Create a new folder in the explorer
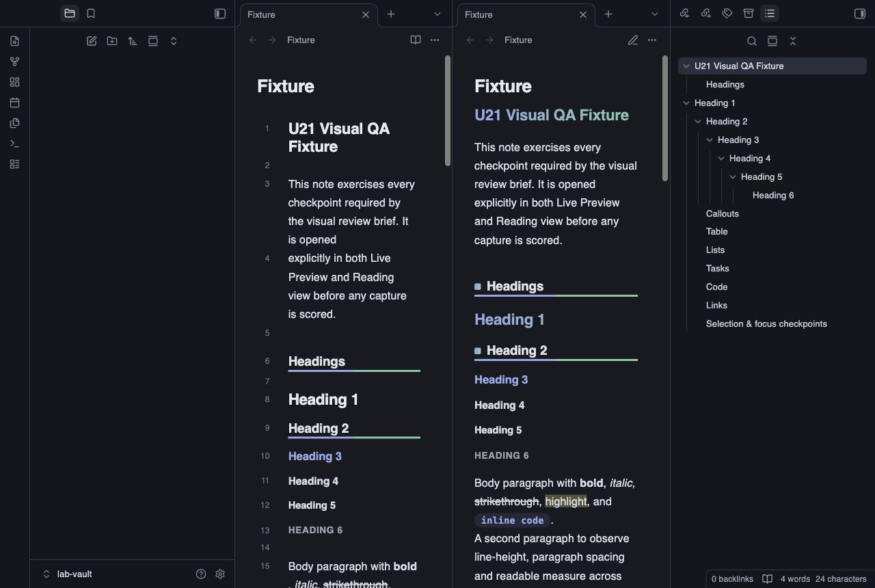875x588 pixels. click(x=112, y=41)
